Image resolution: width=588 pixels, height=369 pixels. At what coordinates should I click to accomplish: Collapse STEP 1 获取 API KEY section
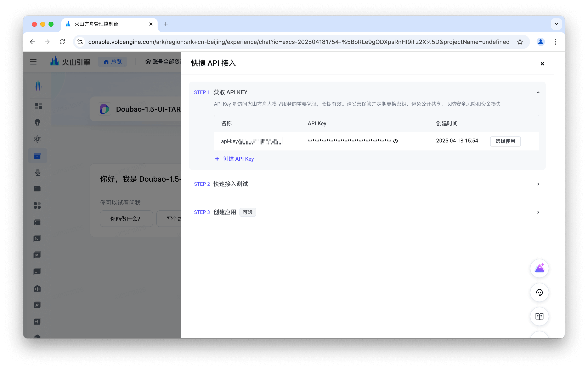538,92
